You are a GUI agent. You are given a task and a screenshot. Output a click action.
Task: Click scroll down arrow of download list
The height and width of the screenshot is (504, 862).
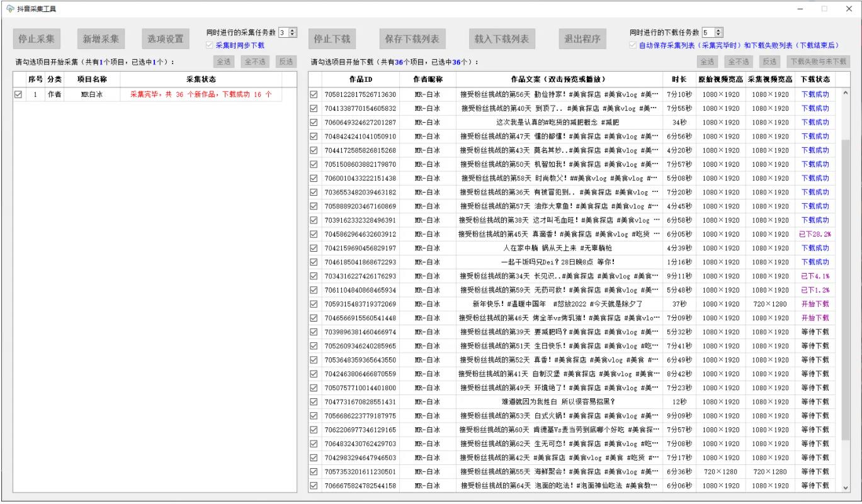(845, 487)
